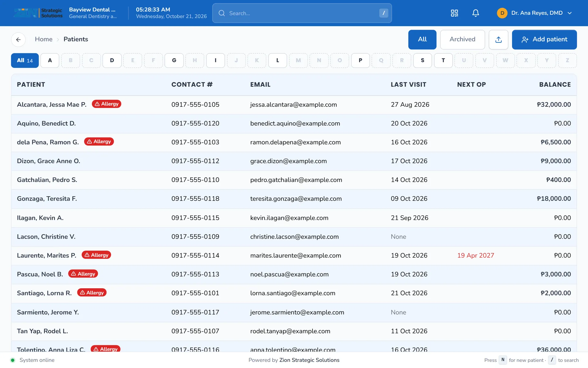Sort by PATIENT column header
The image size is (588, 368).
[x=31, y=85]
